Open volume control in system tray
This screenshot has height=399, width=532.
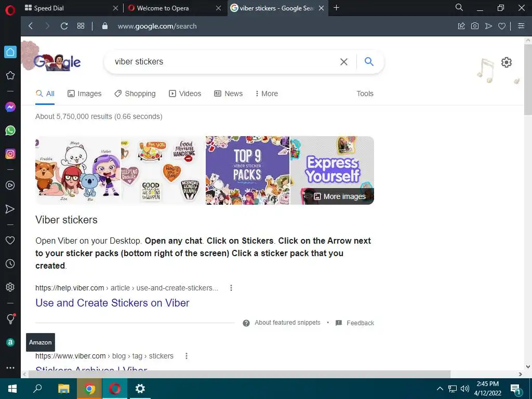pyautogui.click(x=465, y=389)
